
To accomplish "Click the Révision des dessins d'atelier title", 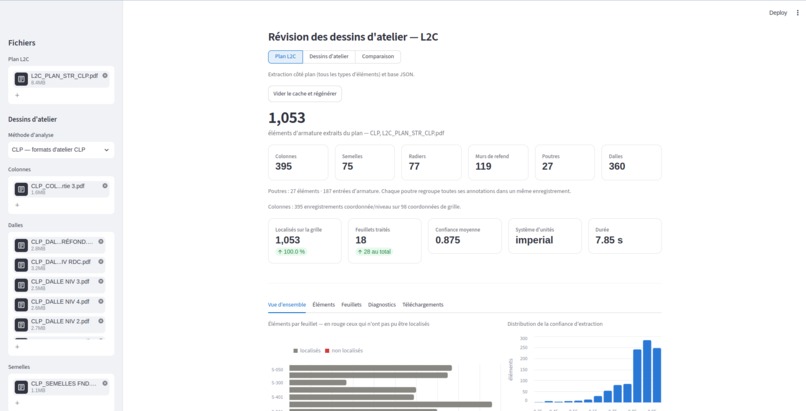I will pyautogui.click(x=353, y=37).
